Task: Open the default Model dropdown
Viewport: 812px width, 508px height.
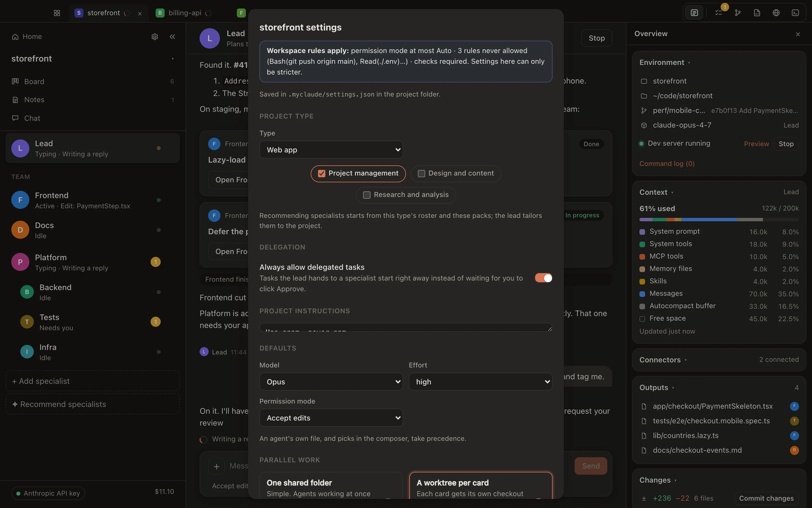Action: (x=331, y=382)
